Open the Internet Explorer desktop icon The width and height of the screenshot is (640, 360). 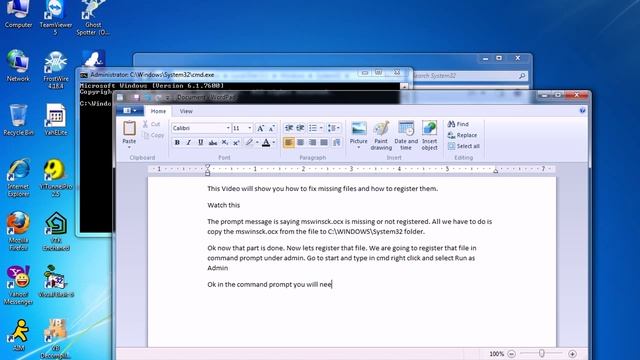[x=18, y=178]
